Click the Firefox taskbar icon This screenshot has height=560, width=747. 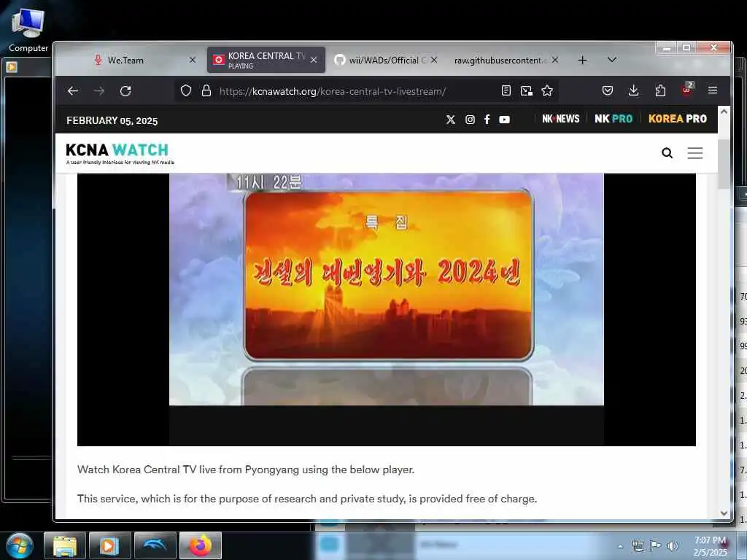click(x=201, y=545)
